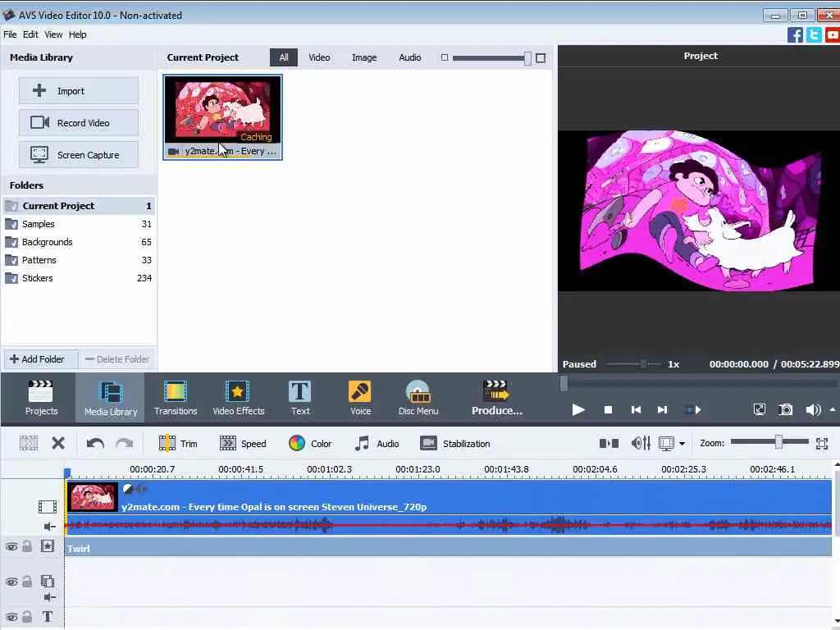Select the y2mate video thumbnail in library
The width and height of the screenshot is (840, 630).
pyautogui.click(x=222, y=116)
